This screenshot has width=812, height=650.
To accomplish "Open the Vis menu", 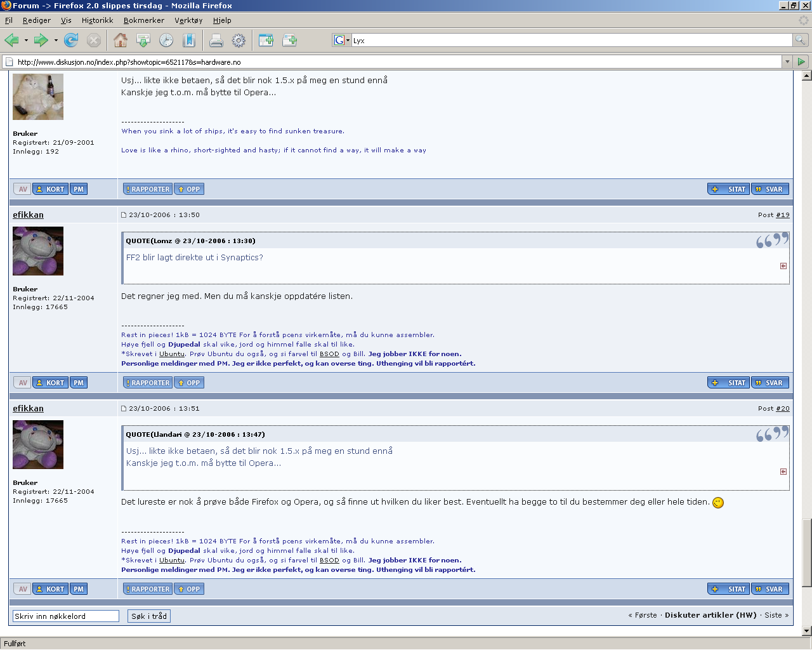I will [x=66, y=20].
